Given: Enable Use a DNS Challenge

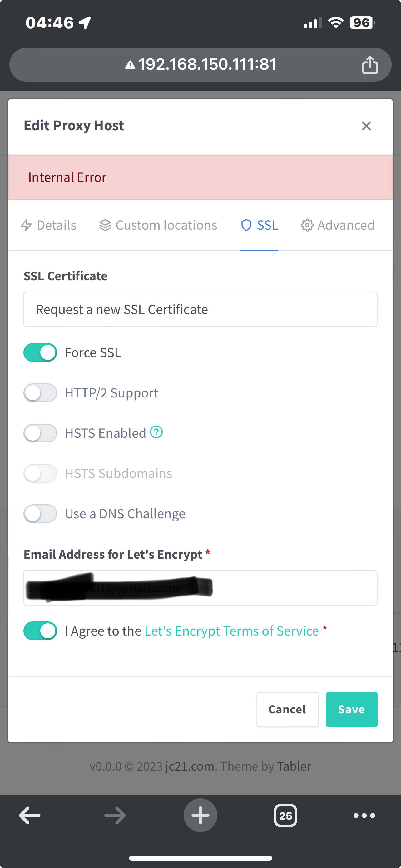Looking at the screenshot, I should [40, 514].
